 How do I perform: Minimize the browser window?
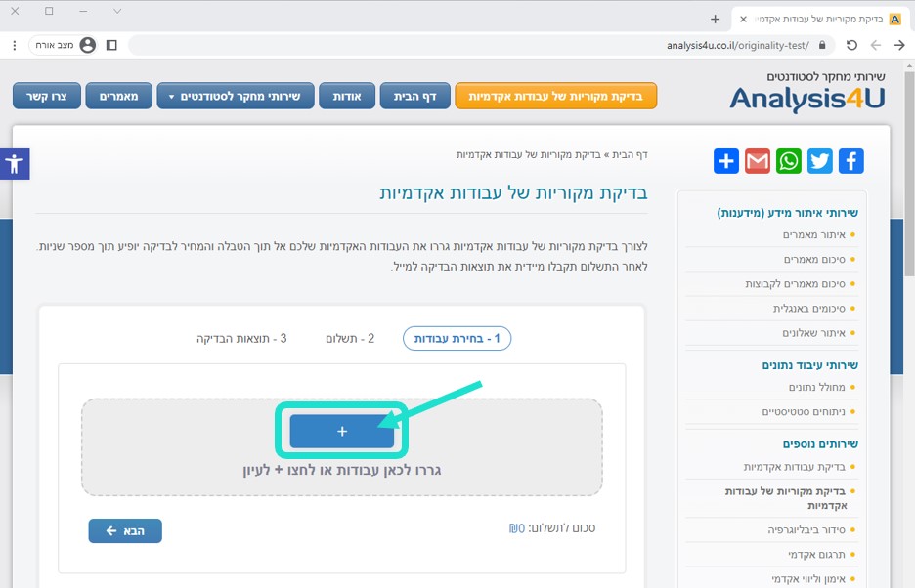(83, 11)
